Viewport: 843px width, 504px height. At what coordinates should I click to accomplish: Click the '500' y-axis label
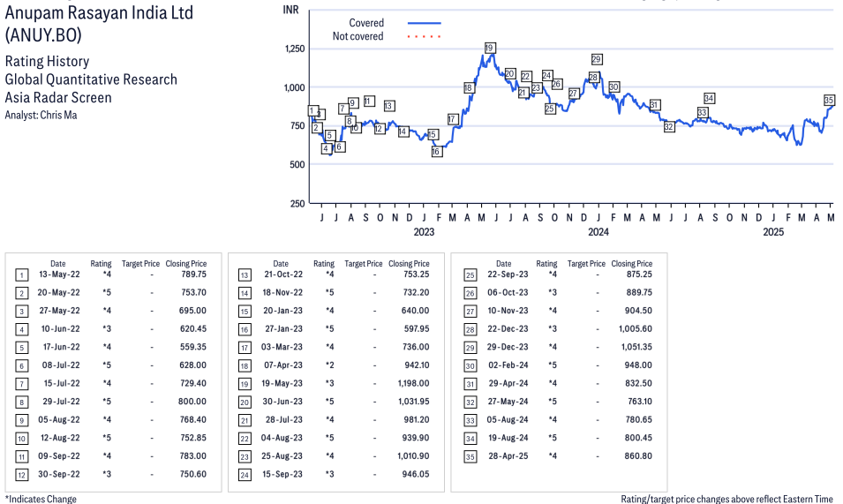click(x=297, y=165)
